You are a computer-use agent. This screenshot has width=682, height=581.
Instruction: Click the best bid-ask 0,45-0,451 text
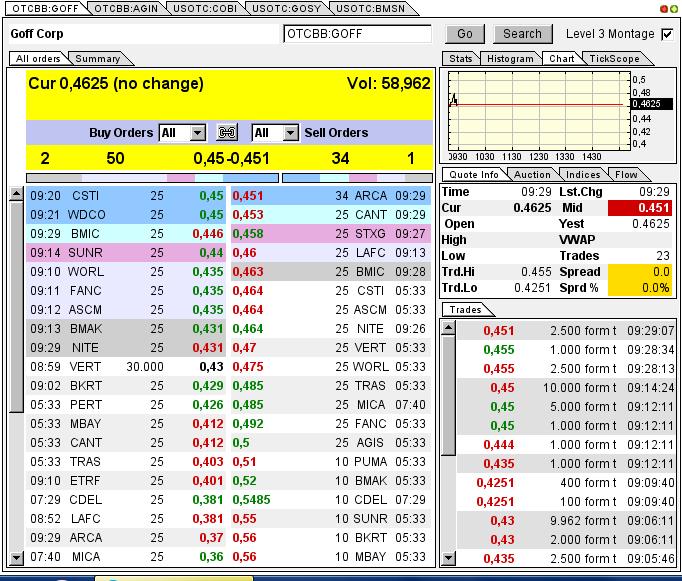[231, 158]
